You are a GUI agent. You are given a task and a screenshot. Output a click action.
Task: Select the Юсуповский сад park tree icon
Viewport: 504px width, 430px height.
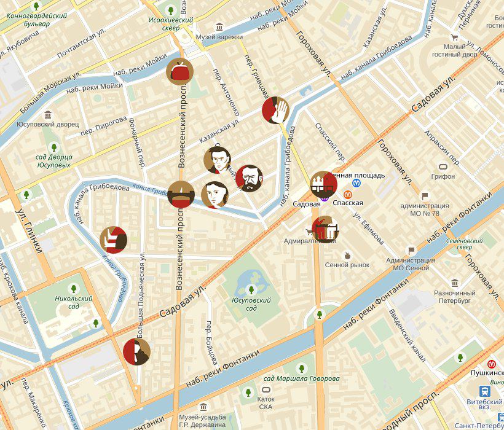[251, 290]
